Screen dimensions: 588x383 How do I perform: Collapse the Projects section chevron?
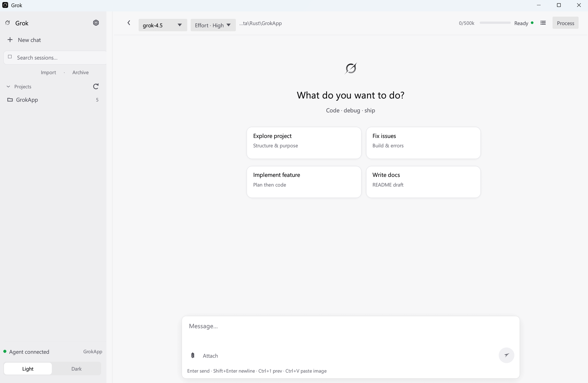coord(8,87)
